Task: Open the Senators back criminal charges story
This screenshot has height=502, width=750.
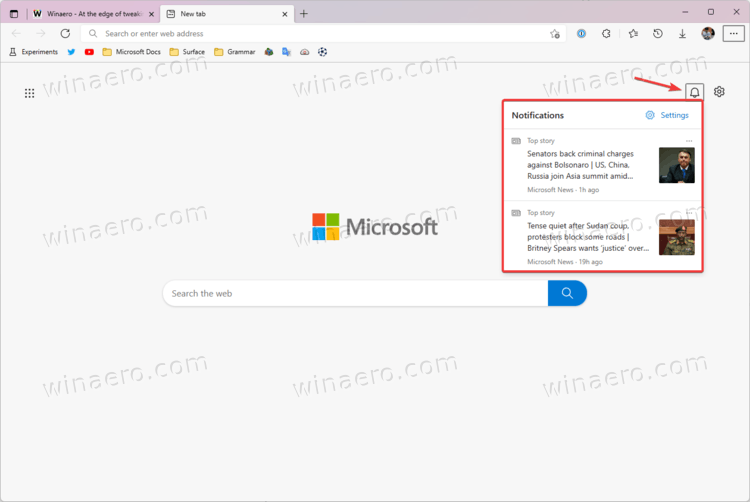Action: (581, 165)
